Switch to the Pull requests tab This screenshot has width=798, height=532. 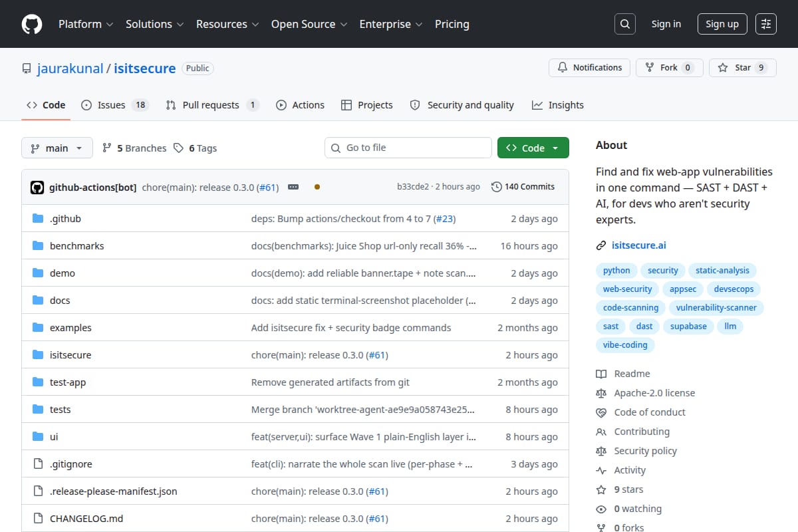tap(212, 105)
